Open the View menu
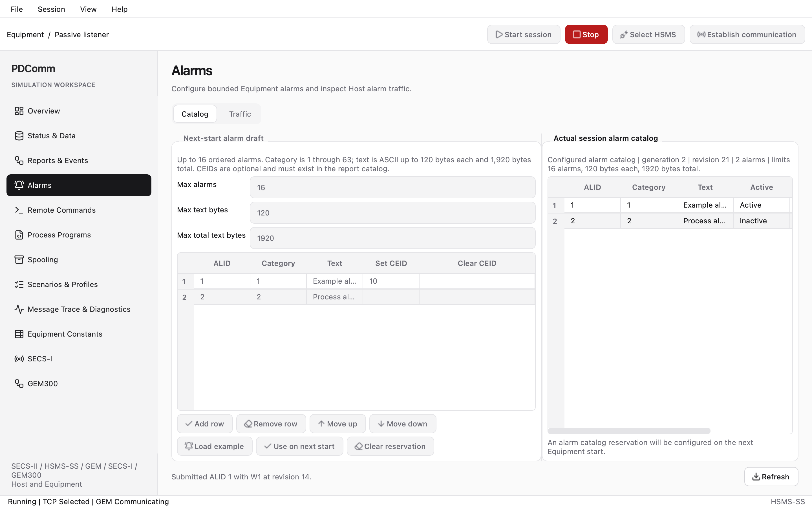Viewport: 812px width, 507px height. (88, 9)
